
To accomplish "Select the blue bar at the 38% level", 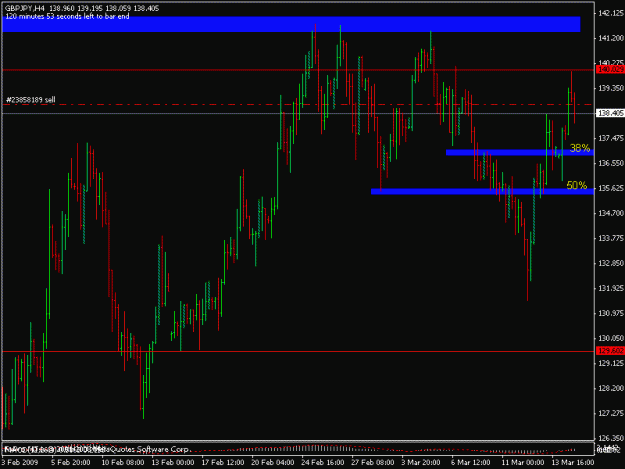I will [x=520, y=152].
